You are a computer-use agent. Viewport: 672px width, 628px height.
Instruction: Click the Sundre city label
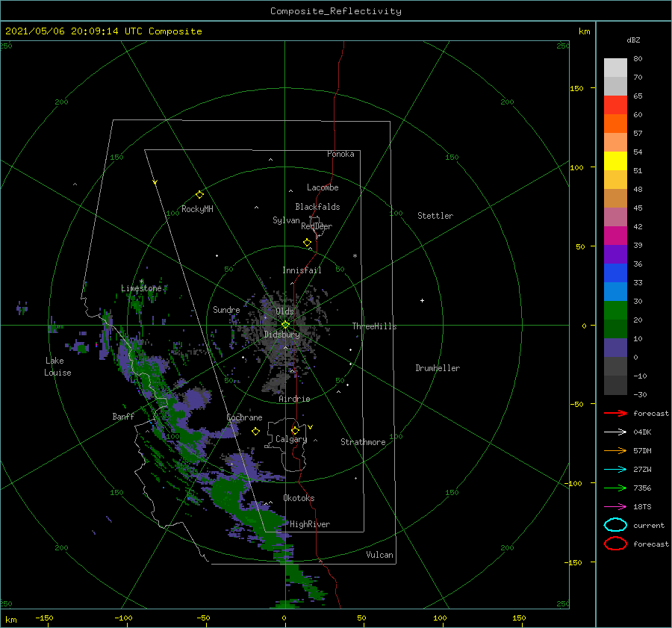(226, 309)
